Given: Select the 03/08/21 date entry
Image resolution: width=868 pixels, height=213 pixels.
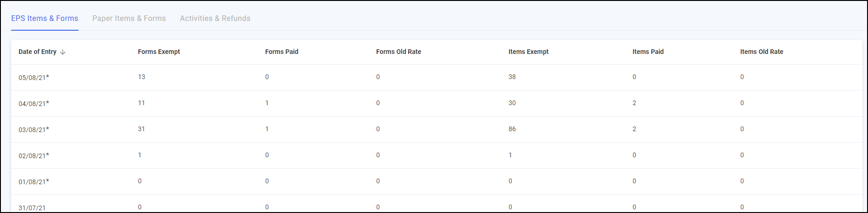Looking at the screenshot, I should click(x=33, y=130).
